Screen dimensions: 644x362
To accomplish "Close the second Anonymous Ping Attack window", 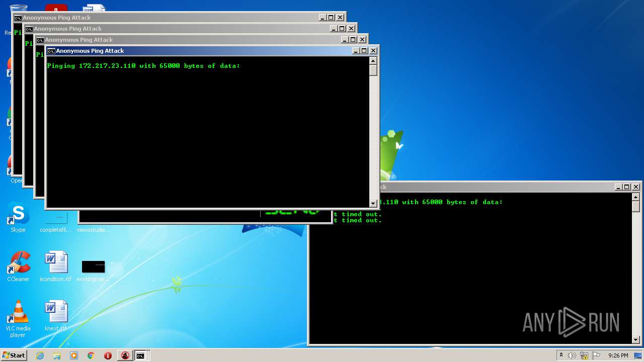I will tap(362, 40).
